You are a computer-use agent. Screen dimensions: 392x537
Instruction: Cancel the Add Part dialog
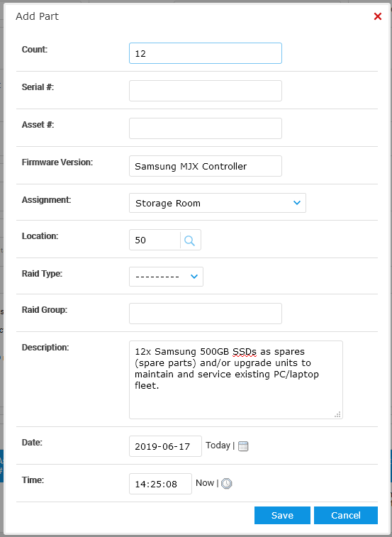[x=346, y=516]
